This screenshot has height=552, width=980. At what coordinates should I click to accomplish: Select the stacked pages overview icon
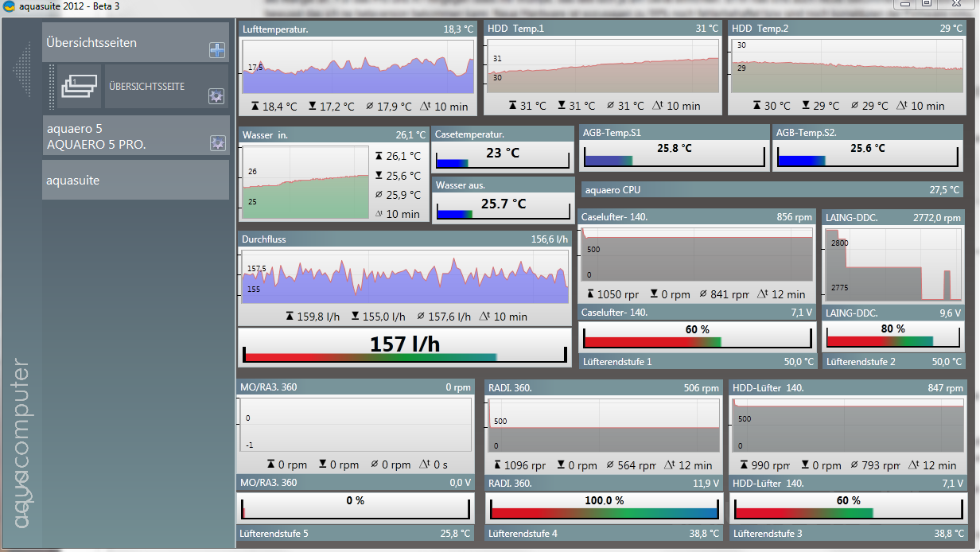(79, 87)
